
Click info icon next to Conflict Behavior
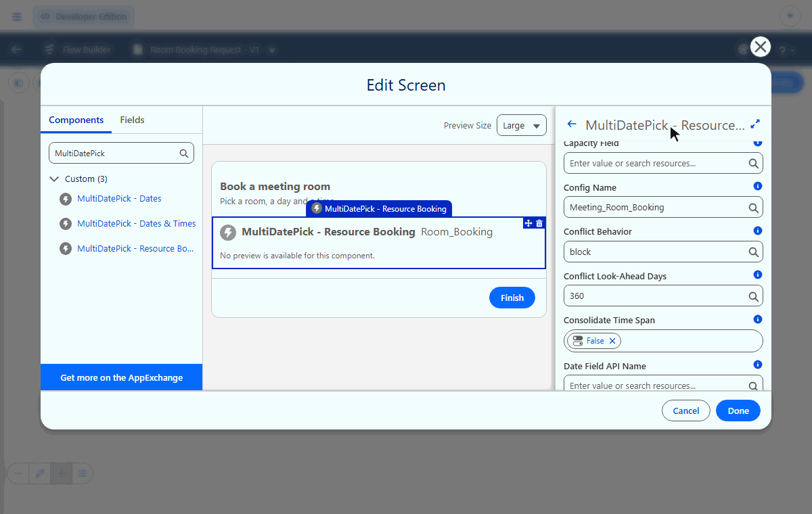point(758,231)
